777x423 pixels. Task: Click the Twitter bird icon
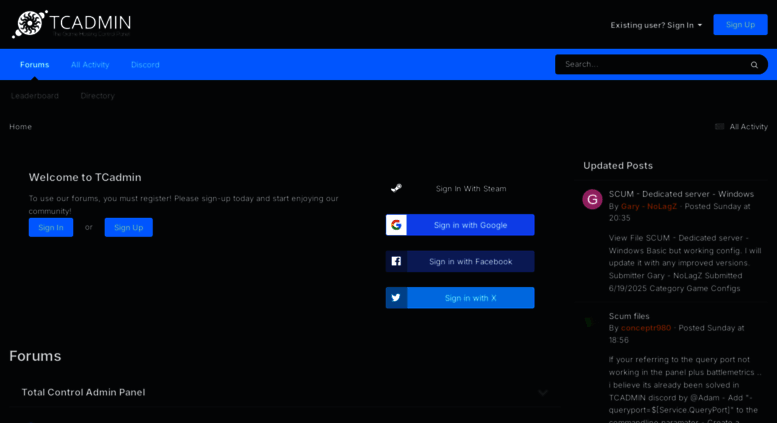[396, 298]
